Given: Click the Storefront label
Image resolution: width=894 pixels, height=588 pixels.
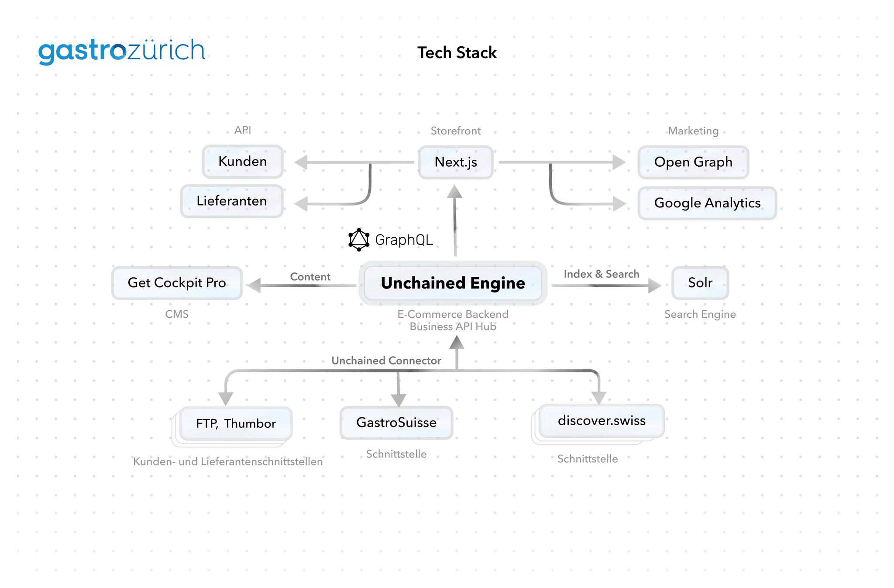Looking at the screenshot, I should tap(456, 131).
